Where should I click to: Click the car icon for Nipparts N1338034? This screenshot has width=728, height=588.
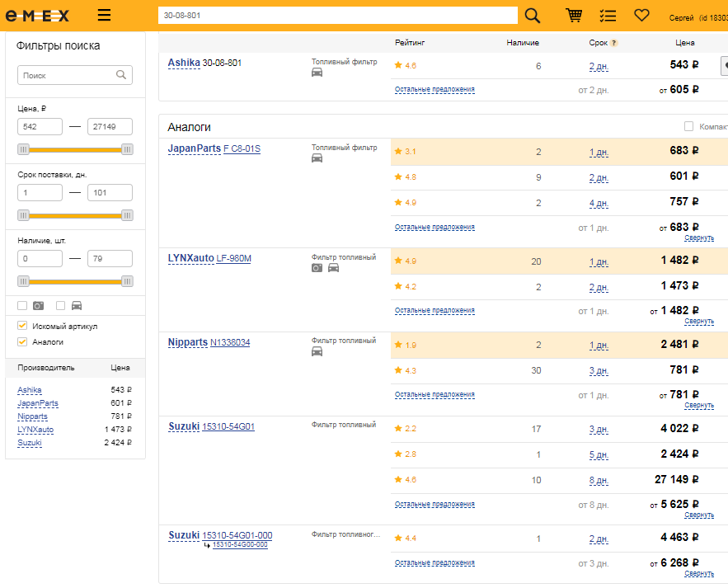[317, 351]
